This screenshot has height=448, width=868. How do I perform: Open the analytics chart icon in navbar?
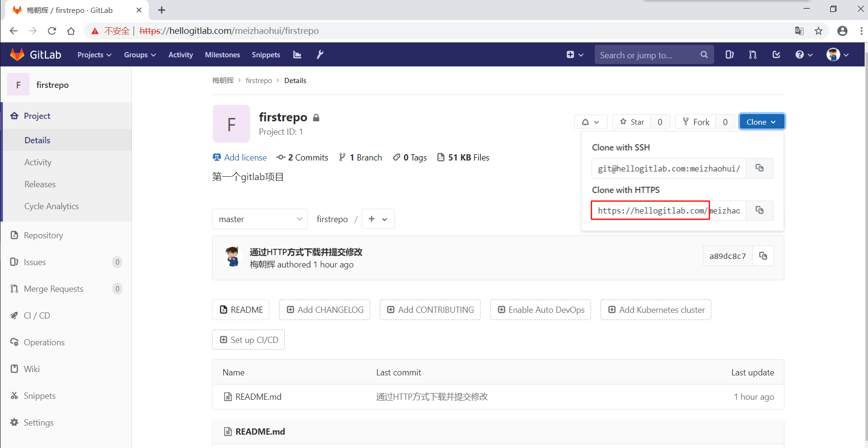click(297, 54)
